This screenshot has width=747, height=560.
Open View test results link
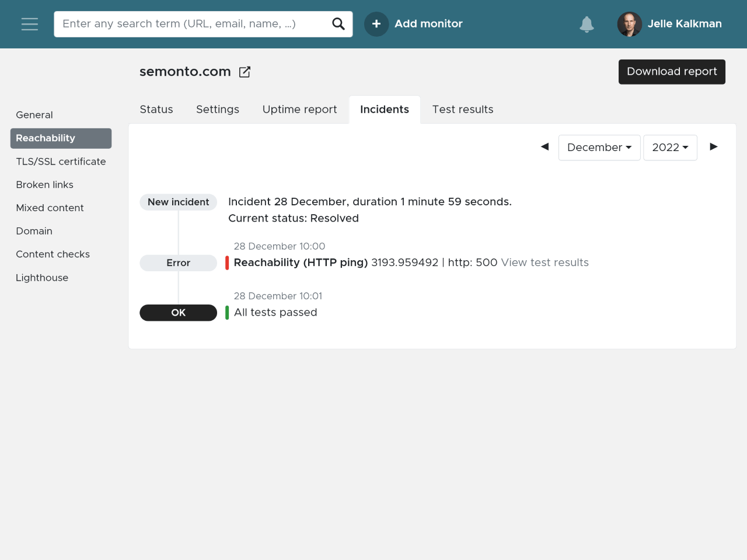point(545,262)
